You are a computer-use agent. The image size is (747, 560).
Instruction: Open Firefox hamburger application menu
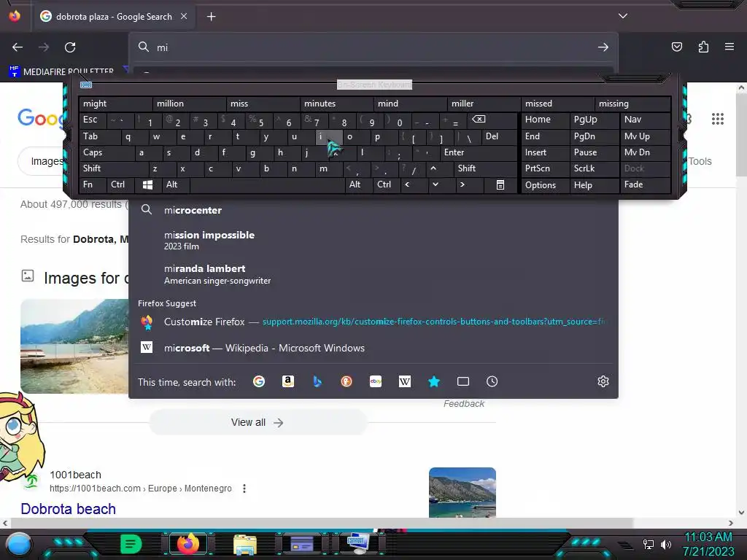tap(729, 47)
